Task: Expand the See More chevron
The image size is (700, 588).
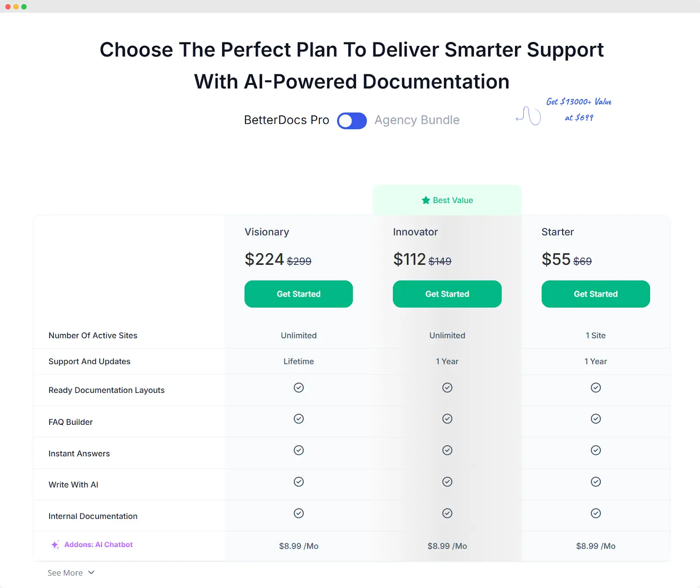Action: tap(91, 573)
